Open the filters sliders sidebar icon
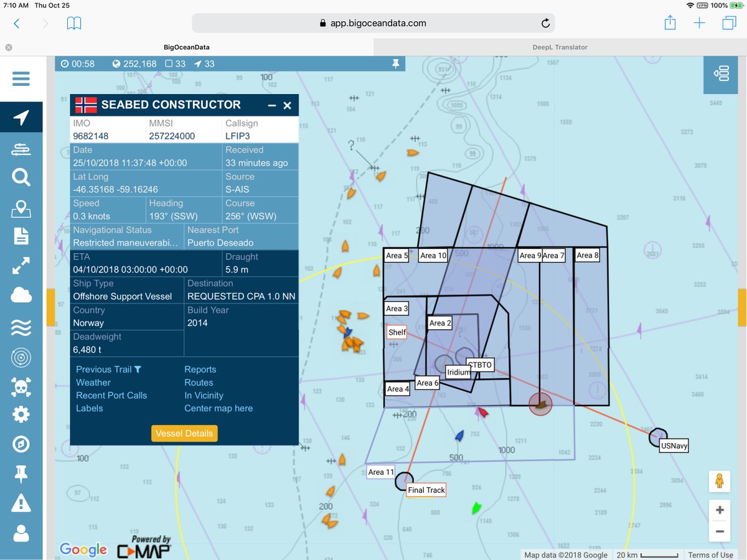Image resolution: width=747 pixels, height=560 pixels. tap(21, 150)
